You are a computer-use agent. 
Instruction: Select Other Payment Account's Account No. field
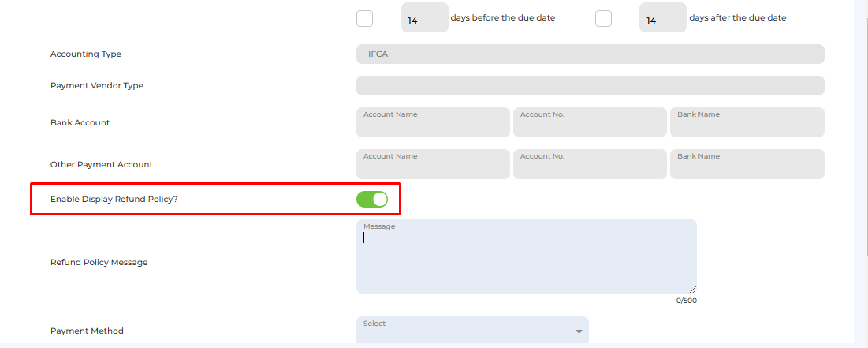click(590, 164)
